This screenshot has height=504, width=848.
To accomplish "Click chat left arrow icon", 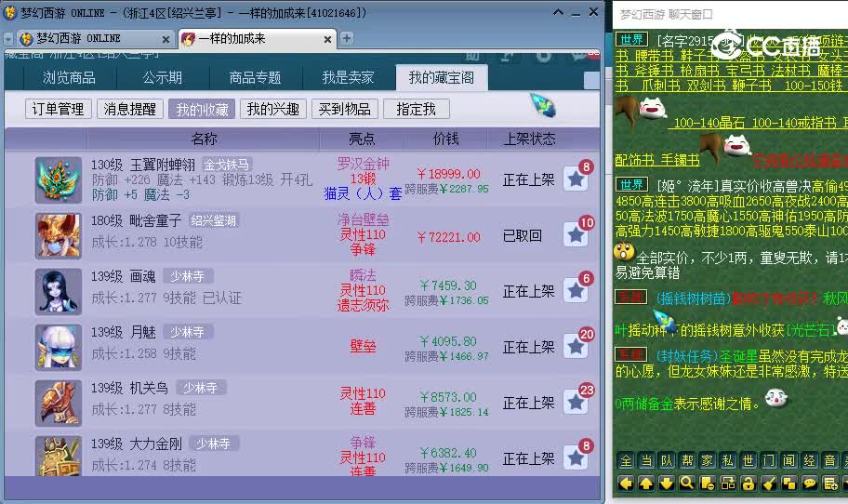I will tap(627, 484).
